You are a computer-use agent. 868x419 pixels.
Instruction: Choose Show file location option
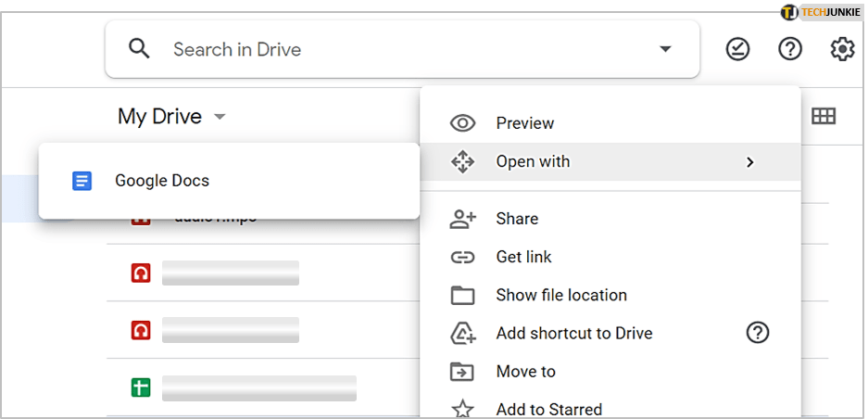tap(560, 295)
